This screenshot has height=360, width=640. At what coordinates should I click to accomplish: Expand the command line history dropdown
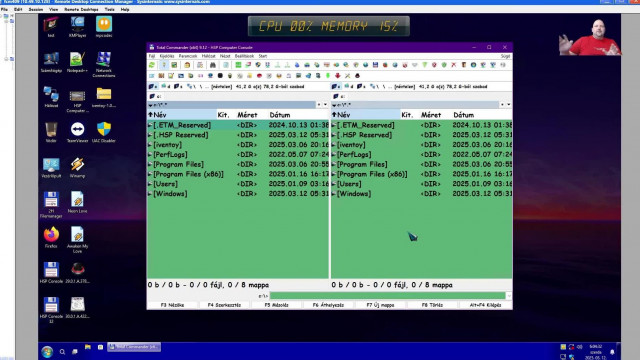tap(509, 296)
